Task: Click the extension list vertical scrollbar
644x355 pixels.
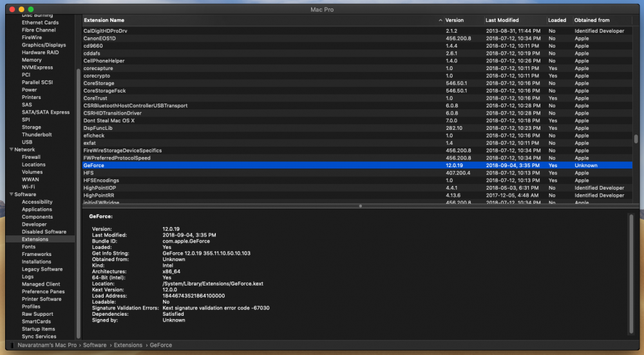Action: pyautogui.click(x=636, y=140)
